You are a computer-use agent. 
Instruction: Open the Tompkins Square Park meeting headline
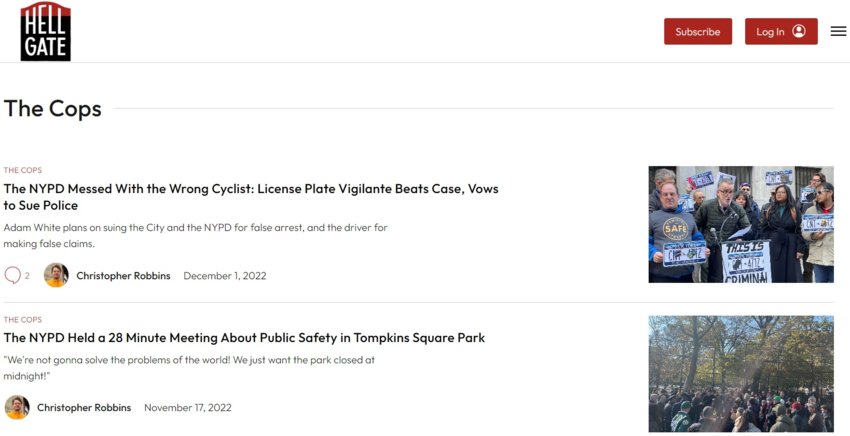[244, 337]
